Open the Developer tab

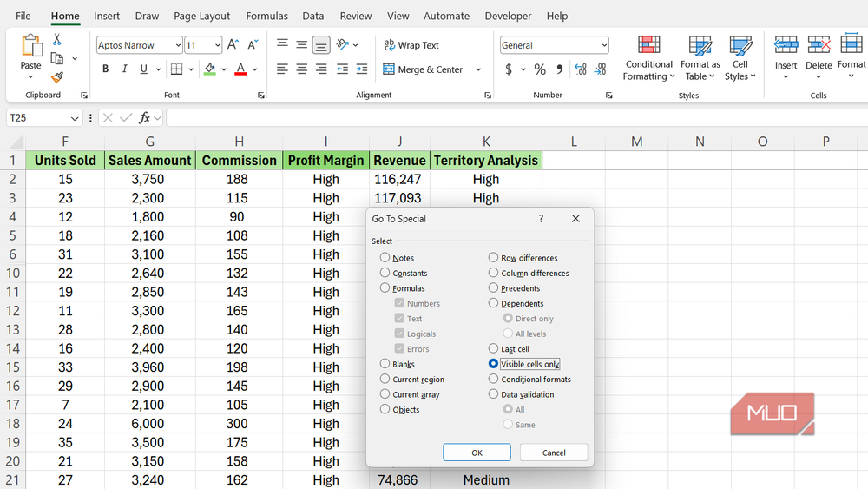click(508, 16)
